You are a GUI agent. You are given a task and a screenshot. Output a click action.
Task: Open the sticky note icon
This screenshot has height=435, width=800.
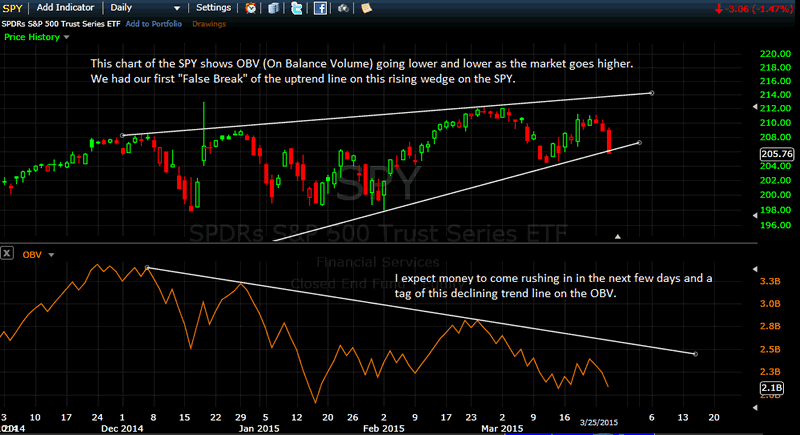366,8
